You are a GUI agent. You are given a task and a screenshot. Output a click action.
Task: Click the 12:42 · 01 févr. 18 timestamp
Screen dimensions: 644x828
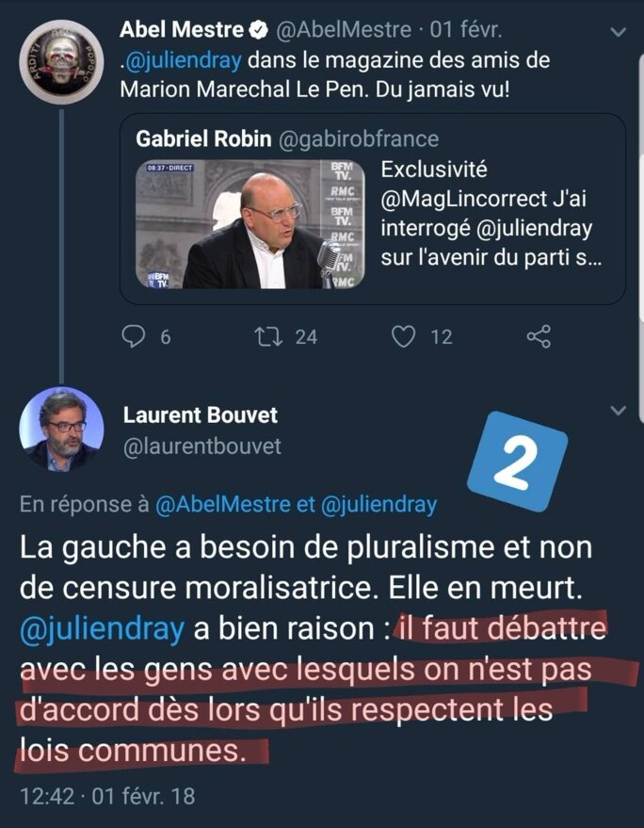(x=108, y=796)
